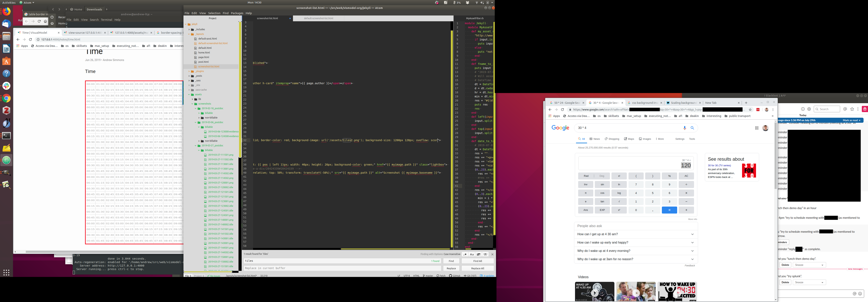Open the Packages menu in Atom
This screenshot has height=302, width=868.
(x=237, y=13)
